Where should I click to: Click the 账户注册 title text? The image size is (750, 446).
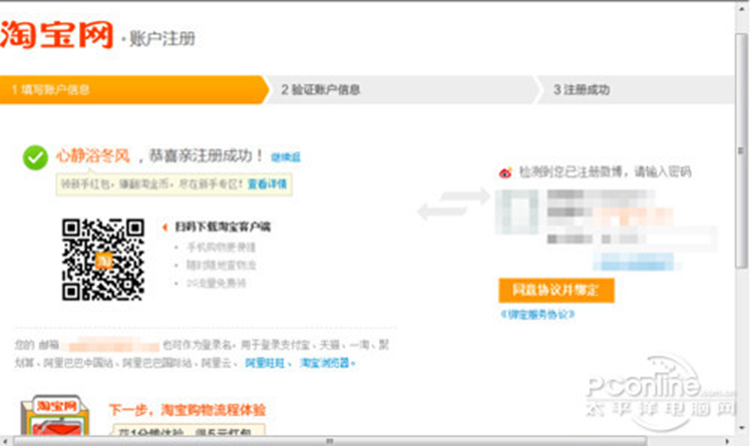[162, 38]
